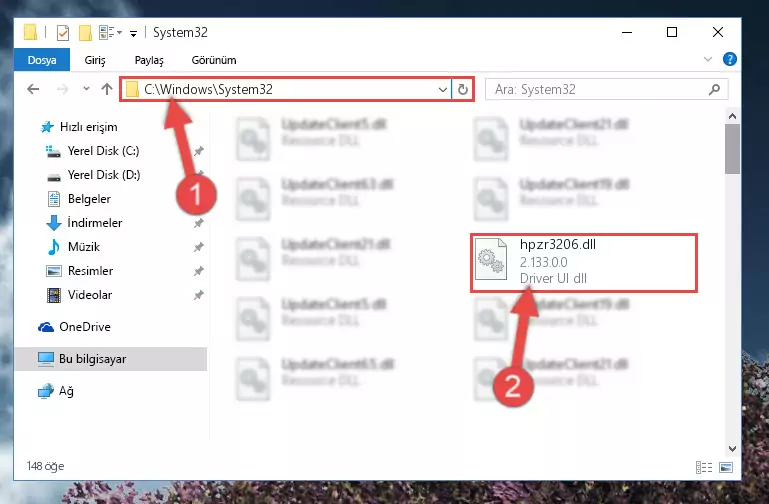Click pin icon next to İndirmeler

199,223
